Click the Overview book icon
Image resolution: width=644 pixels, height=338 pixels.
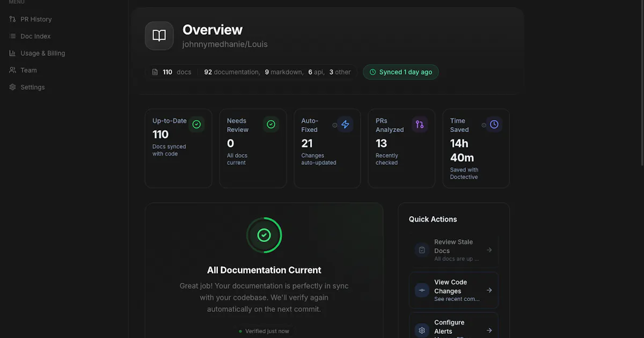pyautogui.click(x=159, y=36)
